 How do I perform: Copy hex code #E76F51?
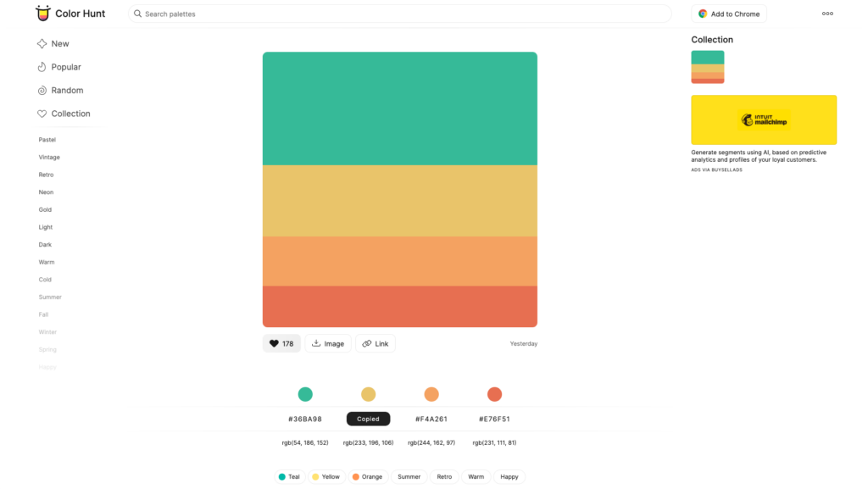pyautogui.click(x=494, y=419)
